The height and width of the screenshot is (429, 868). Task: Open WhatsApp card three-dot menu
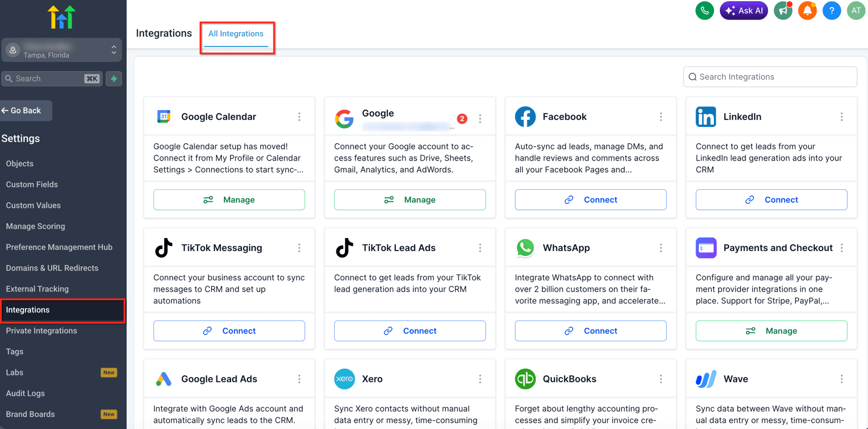click(x=661, y=248)
